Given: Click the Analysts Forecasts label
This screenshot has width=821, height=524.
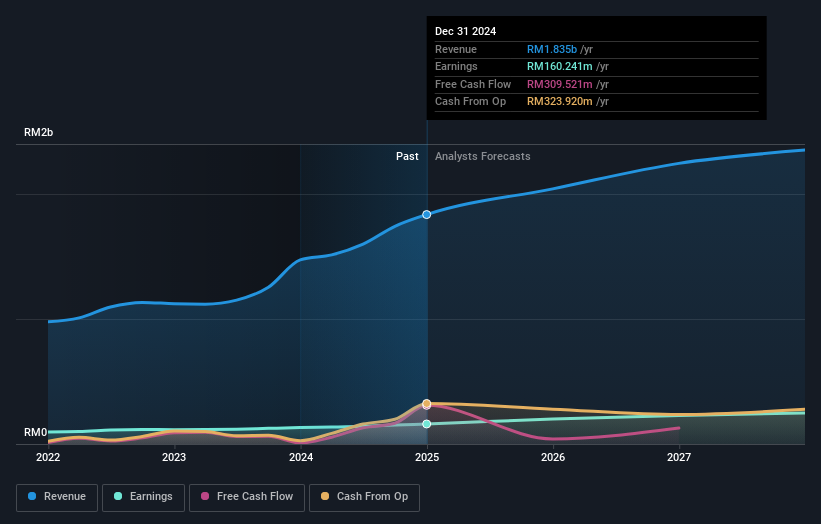Looking at the screenshot, I should (482, 157).
